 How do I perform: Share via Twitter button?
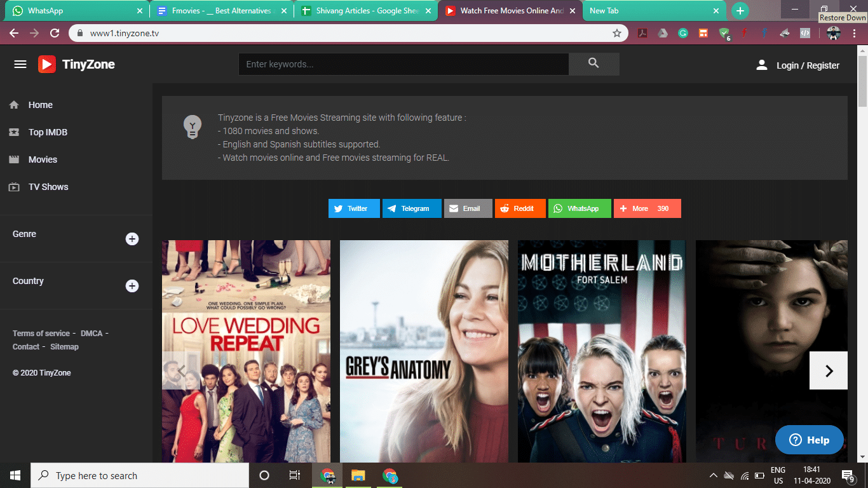tap(354, 208)
